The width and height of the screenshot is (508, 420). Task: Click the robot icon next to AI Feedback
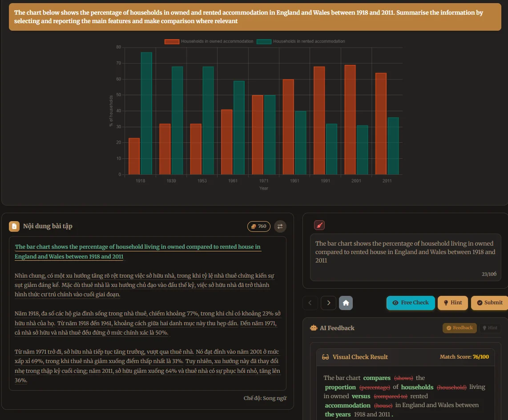pos(313,327)
